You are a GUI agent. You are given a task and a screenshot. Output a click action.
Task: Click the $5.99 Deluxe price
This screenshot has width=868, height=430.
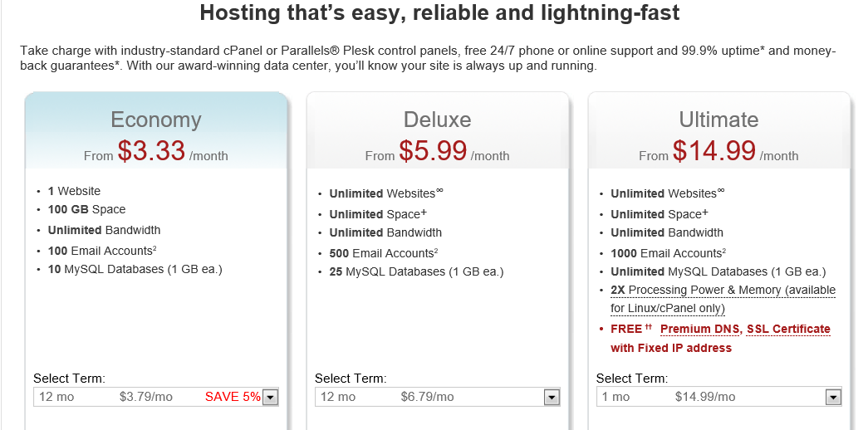(x=433, y=150)
